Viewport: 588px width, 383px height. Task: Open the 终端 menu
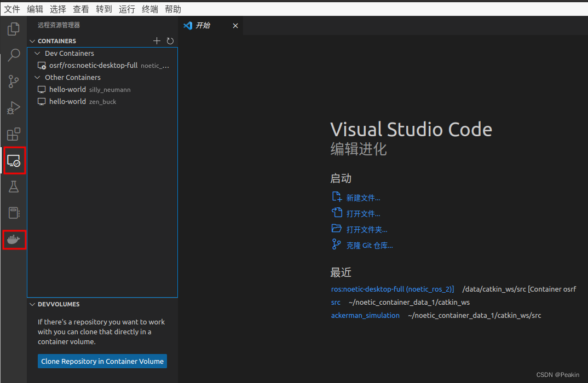pyautogui.click(x=149, y=9)
